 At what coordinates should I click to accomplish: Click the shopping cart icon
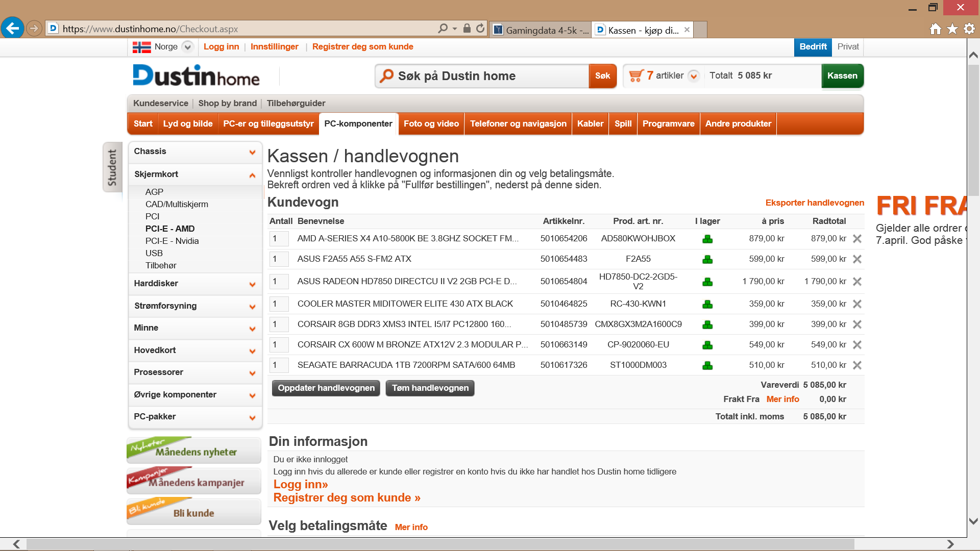tap(636, 76)
